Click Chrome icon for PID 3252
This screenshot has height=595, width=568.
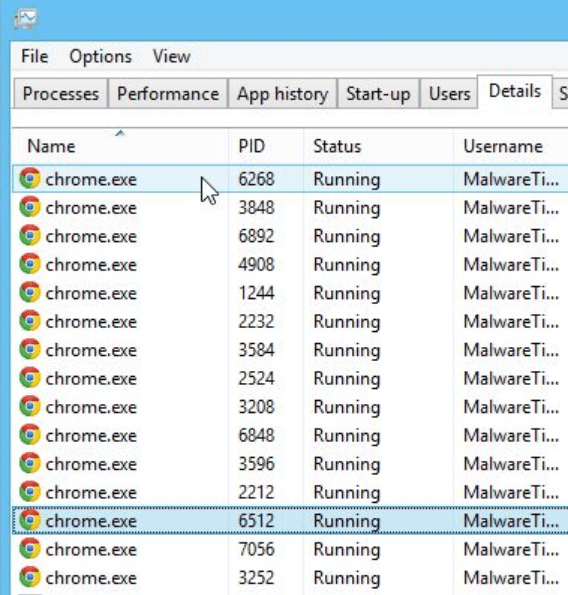point(30,577)
